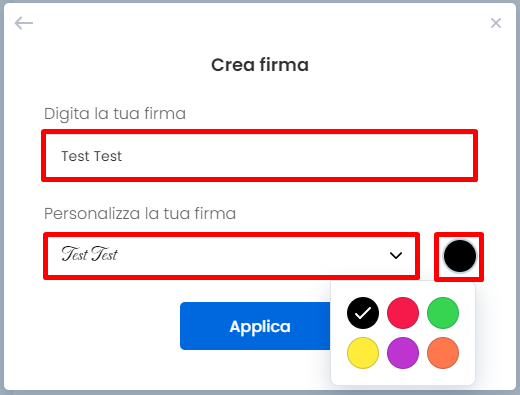Close the Crea firma dialog
Screen dimensions: 520x395
[496, 23]
